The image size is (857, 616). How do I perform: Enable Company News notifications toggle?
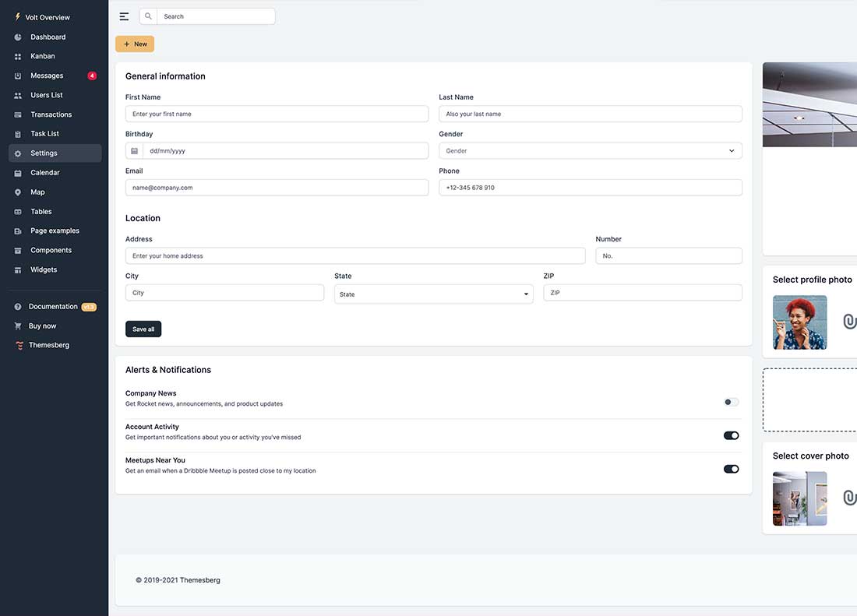click(730, 401)
